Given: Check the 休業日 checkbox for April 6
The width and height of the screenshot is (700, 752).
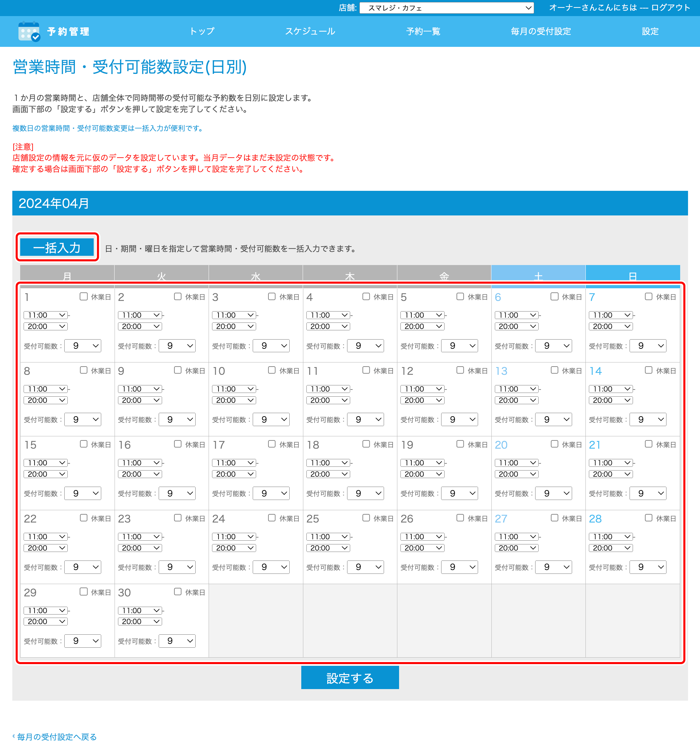Looking at the screenshot, I should 554,296.
